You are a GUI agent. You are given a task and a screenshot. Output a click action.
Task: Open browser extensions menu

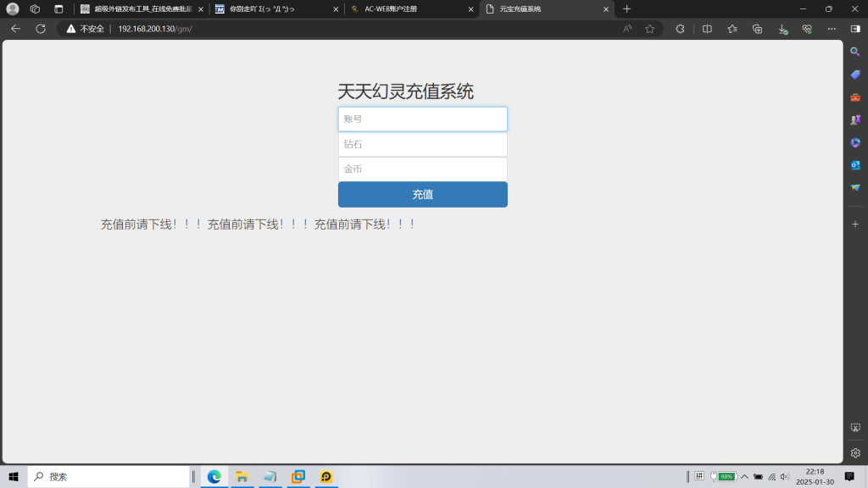coord(680,28)
